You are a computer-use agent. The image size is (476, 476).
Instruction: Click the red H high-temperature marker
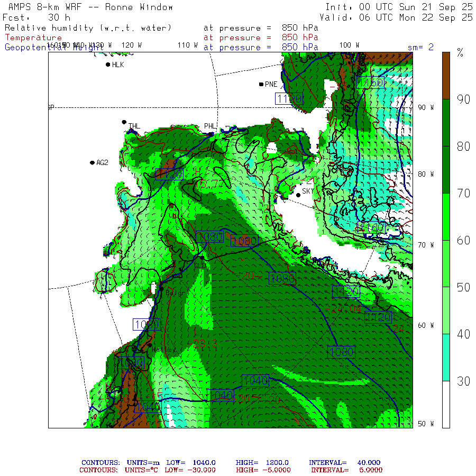tap(198, 172)
